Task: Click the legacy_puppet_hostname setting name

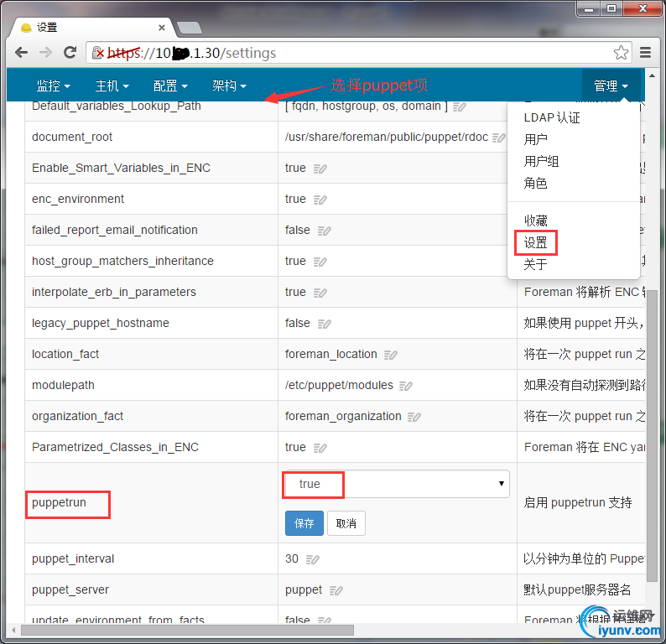Action: pos(101,323)
